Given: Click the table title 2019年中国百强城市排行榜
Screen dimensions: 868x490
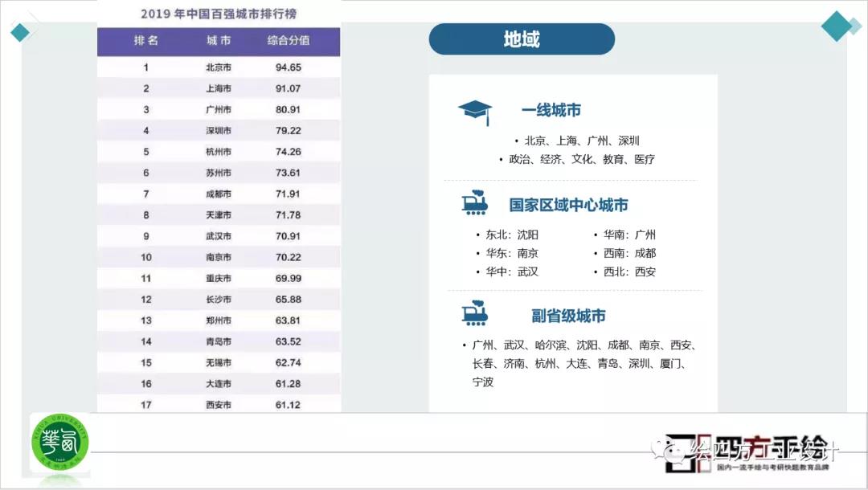Looking at the screenshot, I should 219,14.
